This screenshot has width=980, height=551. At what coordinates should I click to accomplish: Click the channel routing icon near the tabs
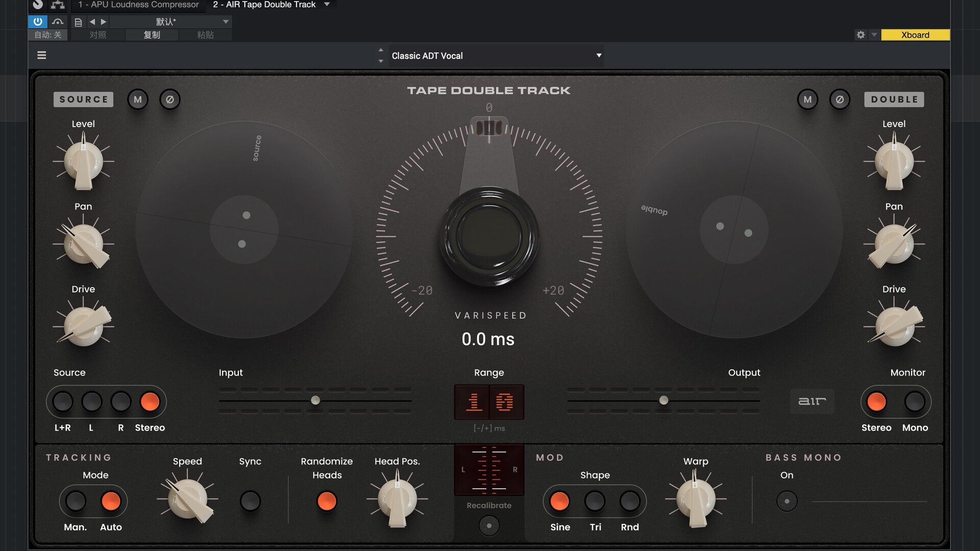click(58, 5)
